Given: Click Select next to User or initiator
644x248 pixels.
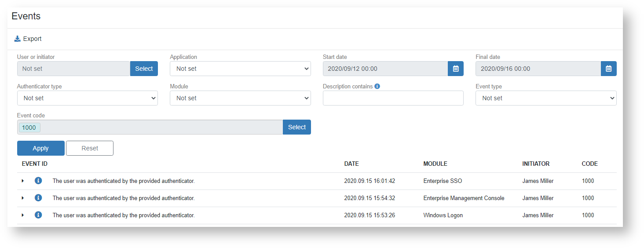Looking at the screenshot, I should point(144,69).
